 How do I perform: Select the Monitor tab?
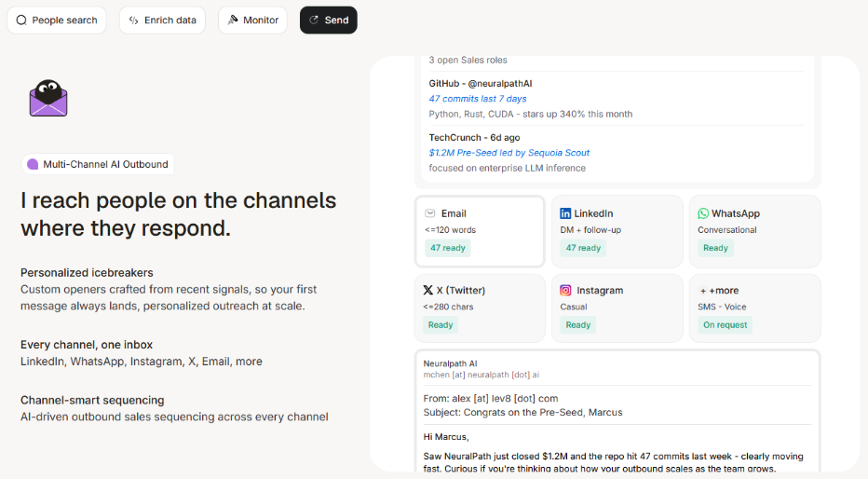(252, 20)
